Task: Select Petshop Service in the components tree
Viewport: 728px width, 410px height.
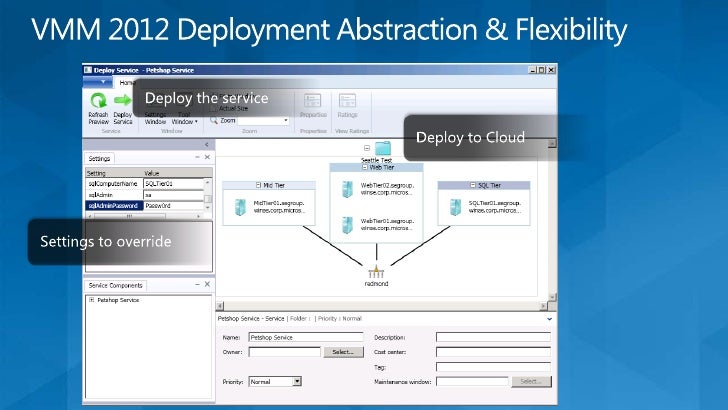Action: pyautogui.click(x=118, y=300)
